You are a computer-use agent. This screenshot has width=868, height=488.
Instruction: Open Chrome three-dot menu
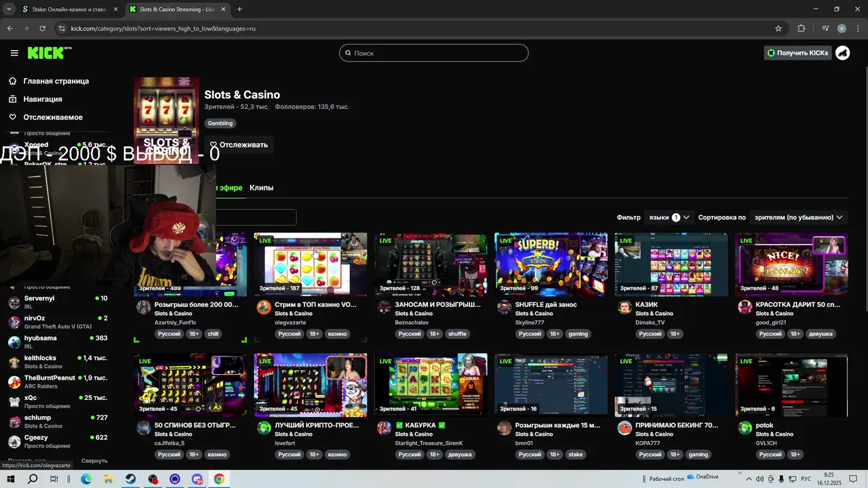point(857,28)
